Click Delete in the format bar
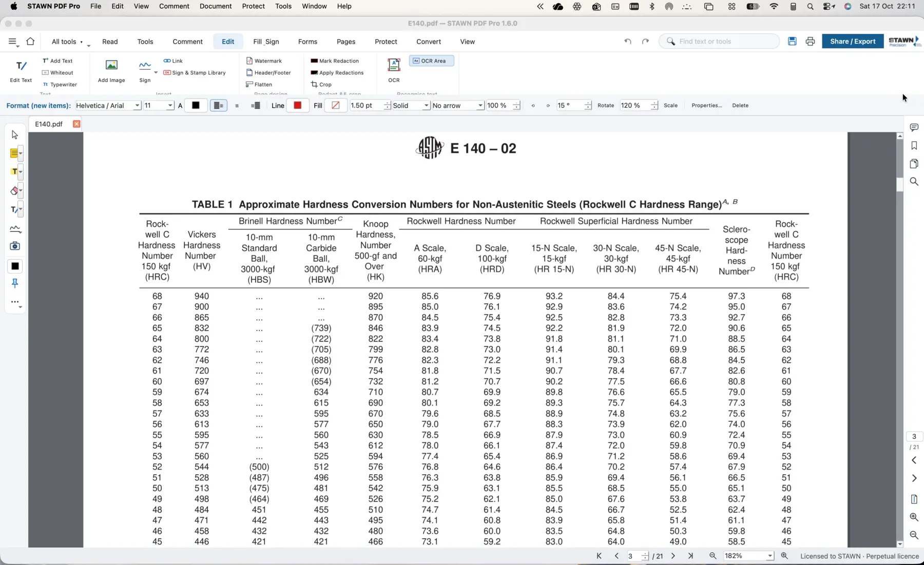Image resolution: width=924 pixels, height=565 pixels. click(x=740, y=106)
